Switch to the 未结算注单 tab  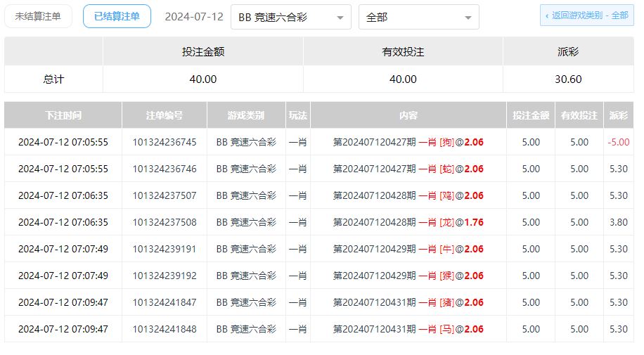pos(38,16)
